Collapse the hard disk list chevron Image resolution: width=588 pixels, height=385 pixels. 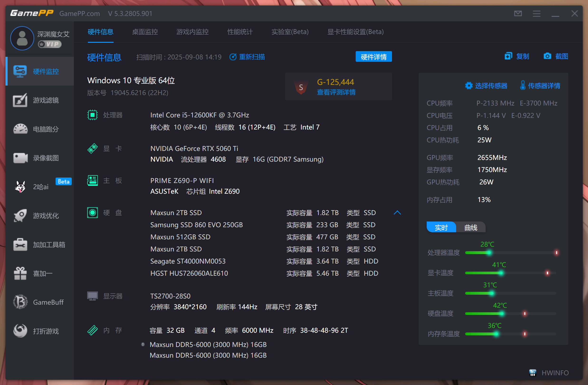(397, 212)
